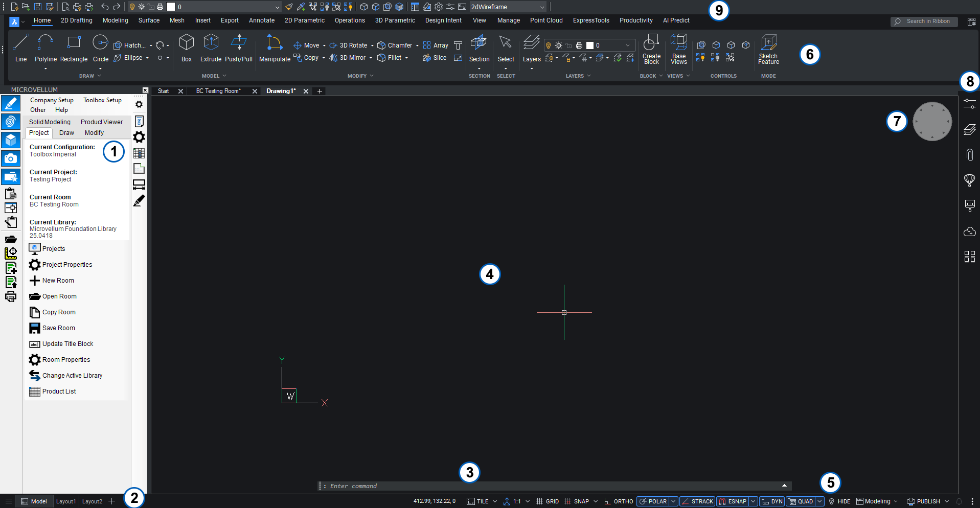Click Save Room in Microvellum panel
The width and height of the screenshot is (980, 508).
(58, 328)
